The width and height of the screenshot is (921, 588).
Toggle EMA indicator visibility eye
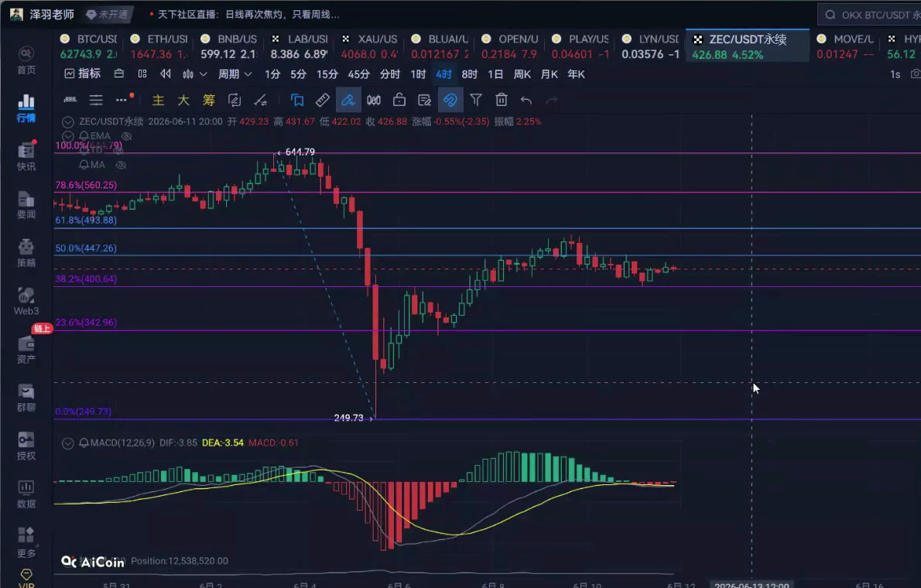(x=126, y=136)
